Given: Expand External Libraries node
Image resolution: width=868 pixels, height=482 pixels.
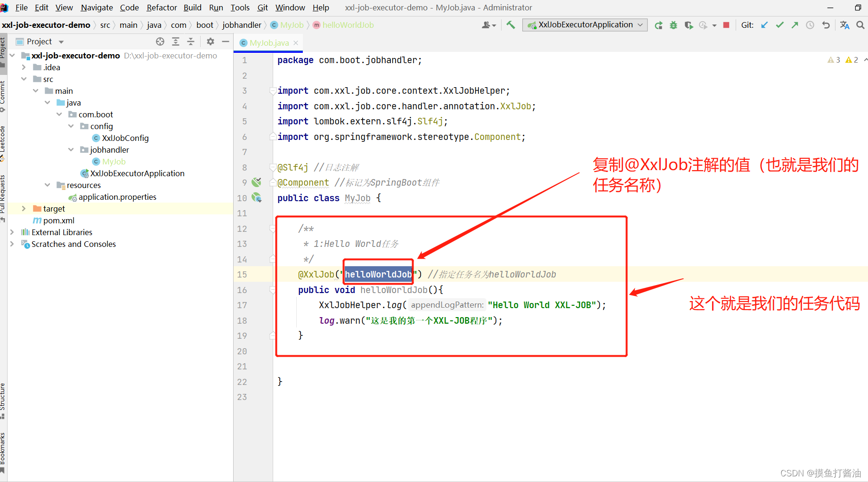Looking at the screenshot, I should pyautogui.click(x=12, y=232).
